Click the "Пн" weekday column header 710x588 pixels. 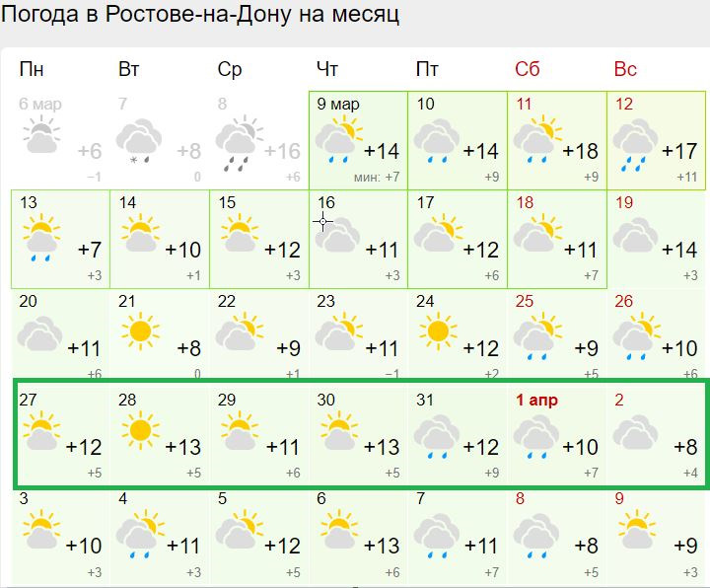tap(32, 69)
